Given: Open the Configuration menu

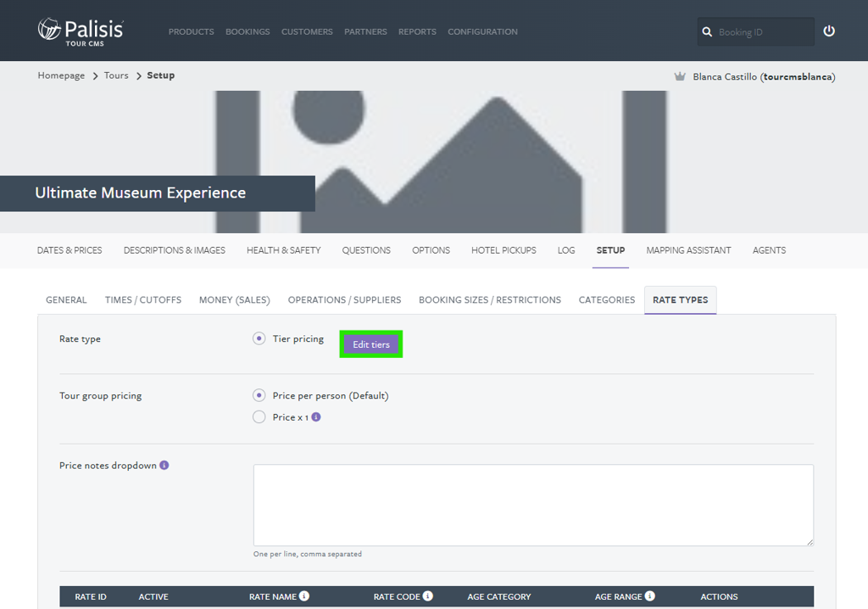Looking at the screenshot, I should (482, 31).
